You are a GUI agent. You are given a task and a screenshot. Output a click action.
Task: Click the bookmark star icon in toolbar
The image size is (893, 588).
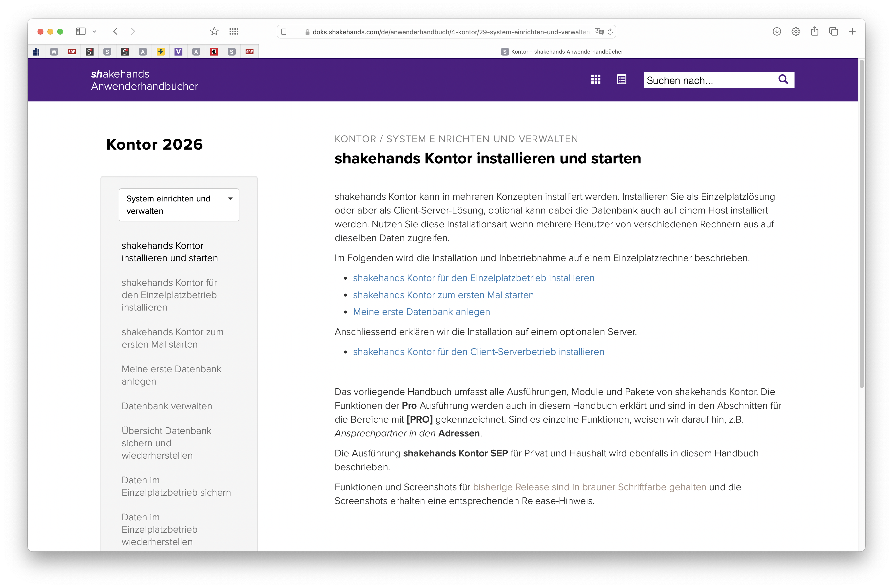point(214,32)
